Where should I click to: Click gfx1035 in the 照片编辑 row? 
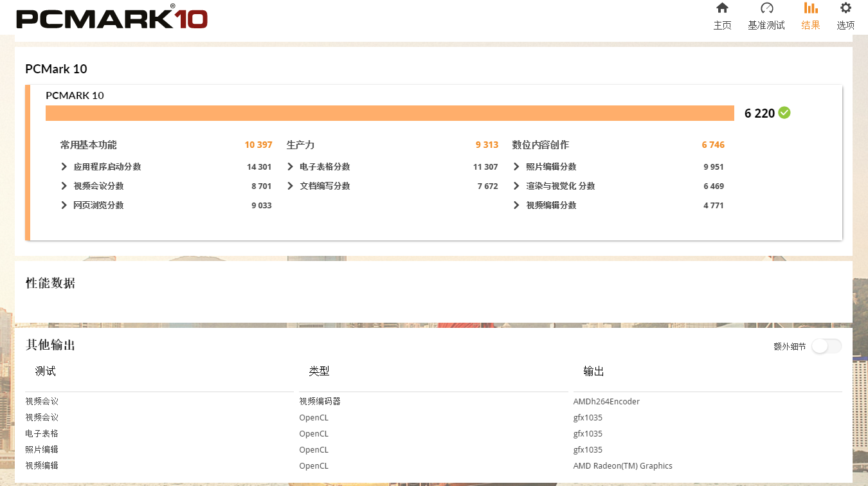pyautogui.click(x=588, y=449)
